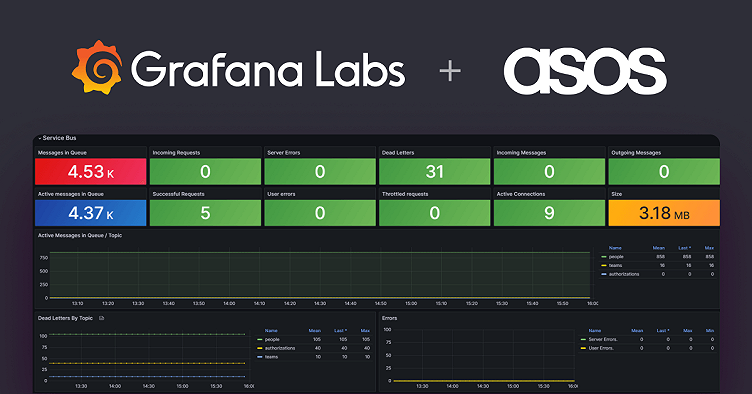Image resolution: width=752 pixels, height=394 pixels.
Task: Open the Incoming Messages panel title menu
Action: (x=521, y=153)
